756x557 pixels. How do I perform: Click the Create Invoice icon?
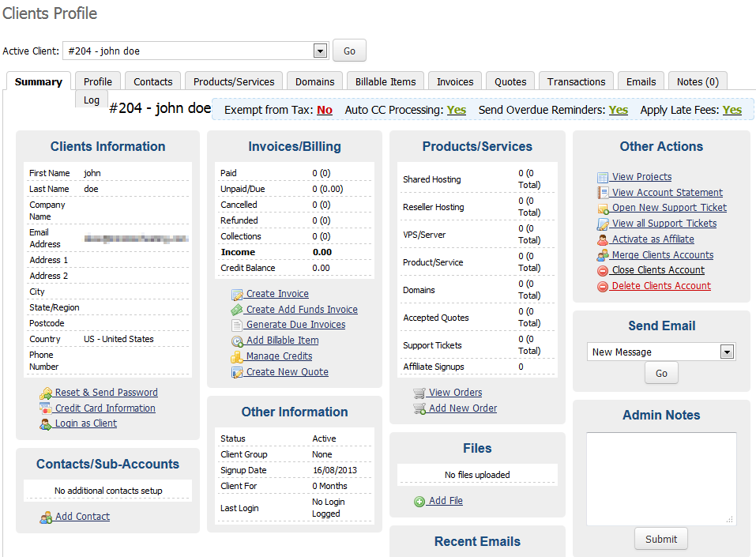click(x=237, y=294)
